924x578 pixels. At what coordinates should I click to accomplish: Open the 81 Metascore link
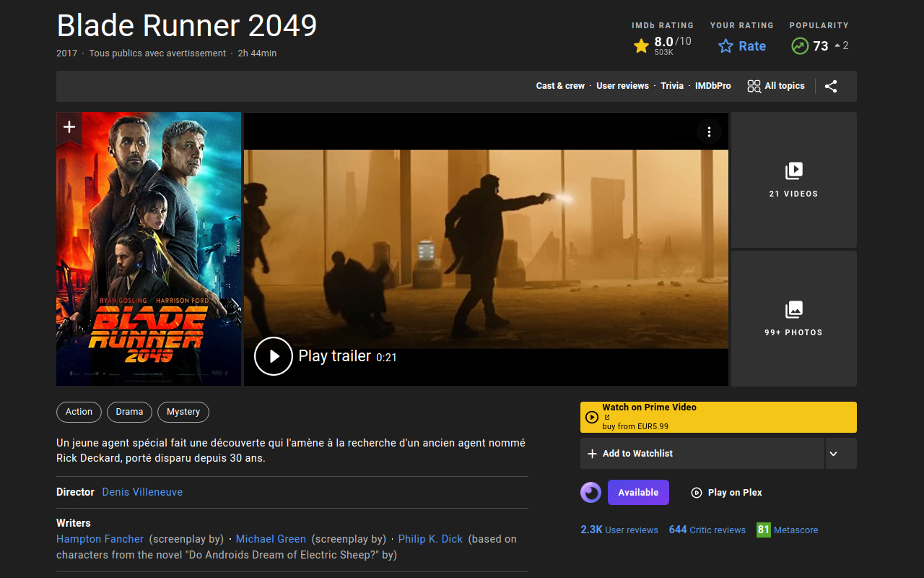pos(787,530)
